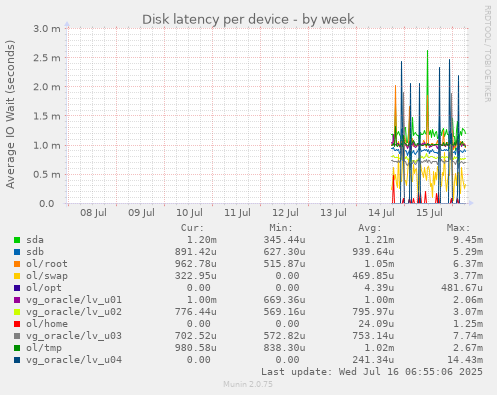Viewport: 497px width, 395px height.
Task: Select the vg_oracle/lv_u03 legend label
Action: click(x=74, y=336)
